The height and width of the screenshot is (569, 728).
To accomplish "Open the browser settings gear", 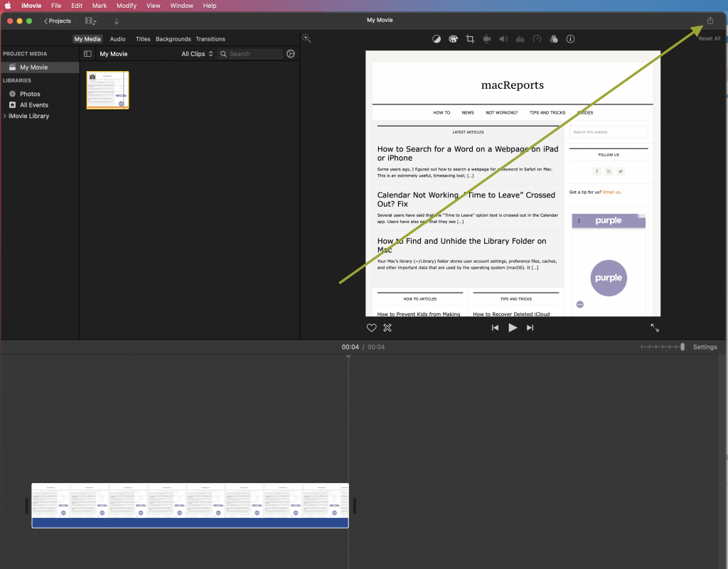I will click(291, 54).
